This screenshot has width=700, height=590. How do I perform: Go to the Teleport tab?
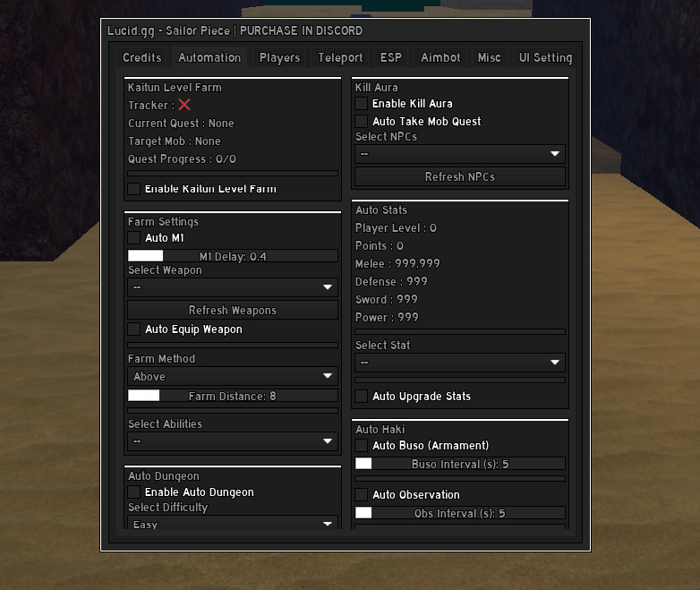coord(340,57)
